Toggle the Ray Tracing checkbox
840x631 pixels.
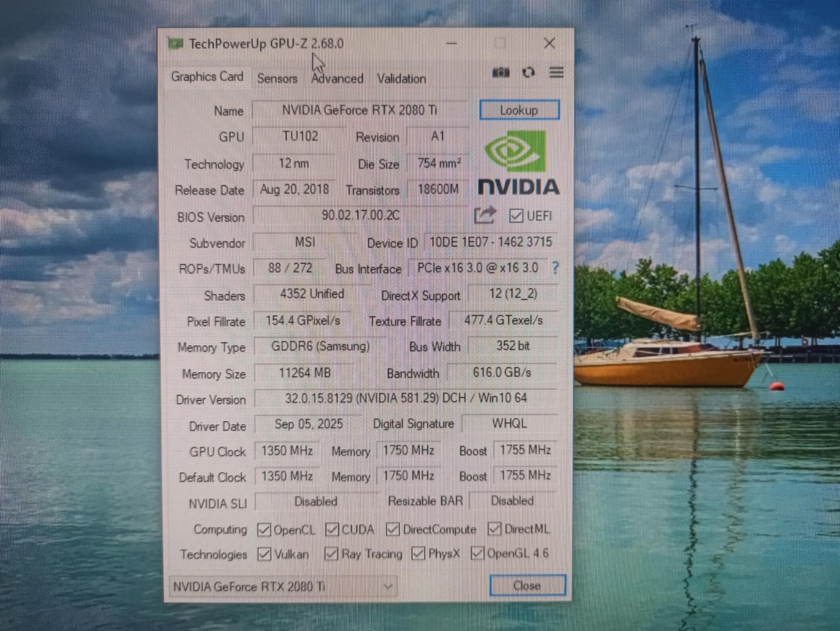331,554
